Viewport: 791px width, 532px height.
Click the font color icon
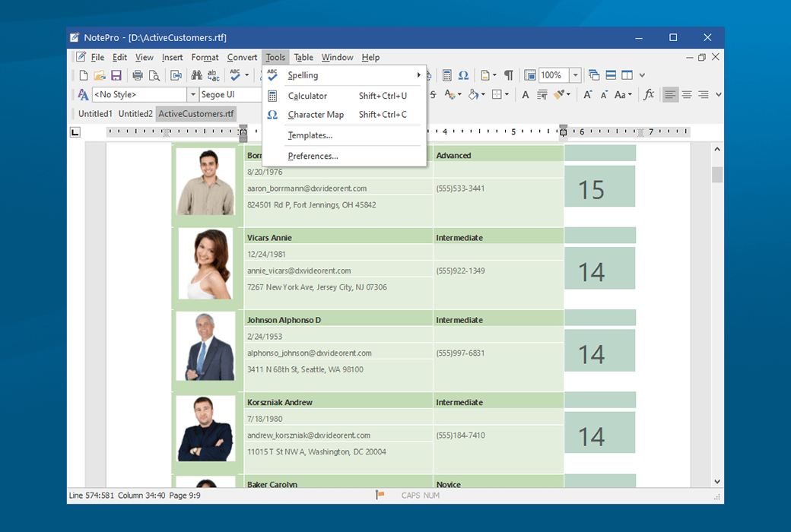pos(450,95)
